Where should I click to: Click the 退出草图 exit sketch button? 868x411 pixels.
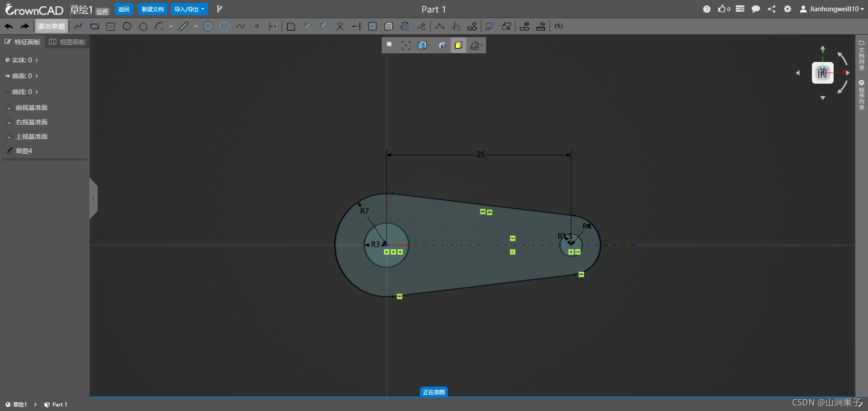[51, 26]
